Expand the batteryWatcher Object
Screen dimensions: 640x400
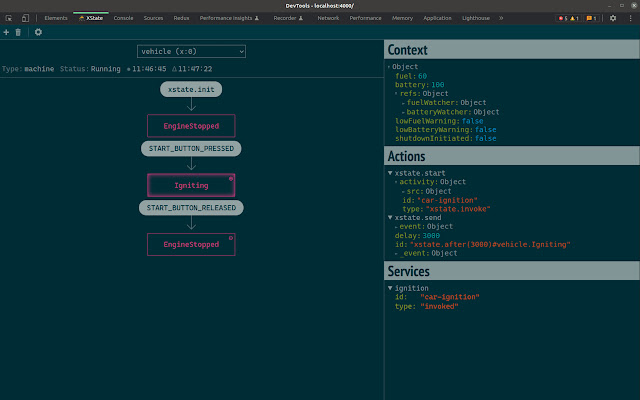[403, 112]
